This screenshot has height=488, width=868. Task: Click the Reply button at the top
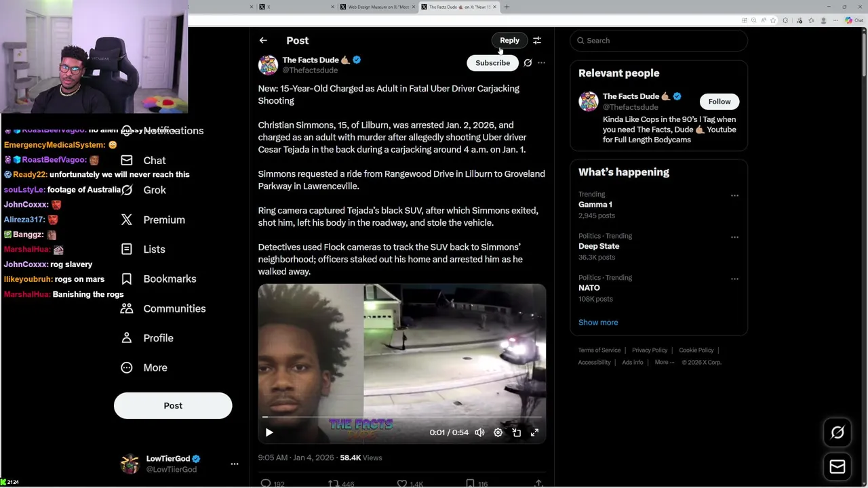[509, 41]
